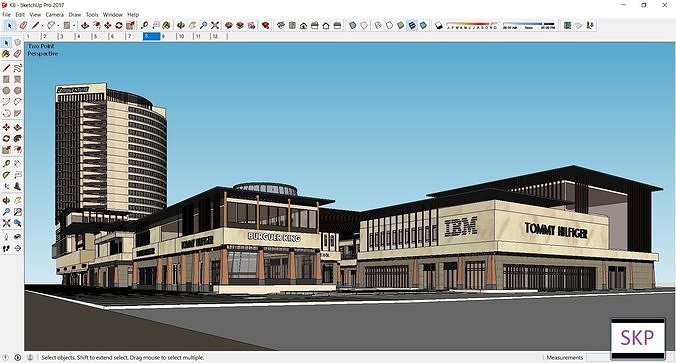Adjust the shadow time-of-day slider
The height and width of the screenshot is (363, 676).
click(x=529, y=25)
